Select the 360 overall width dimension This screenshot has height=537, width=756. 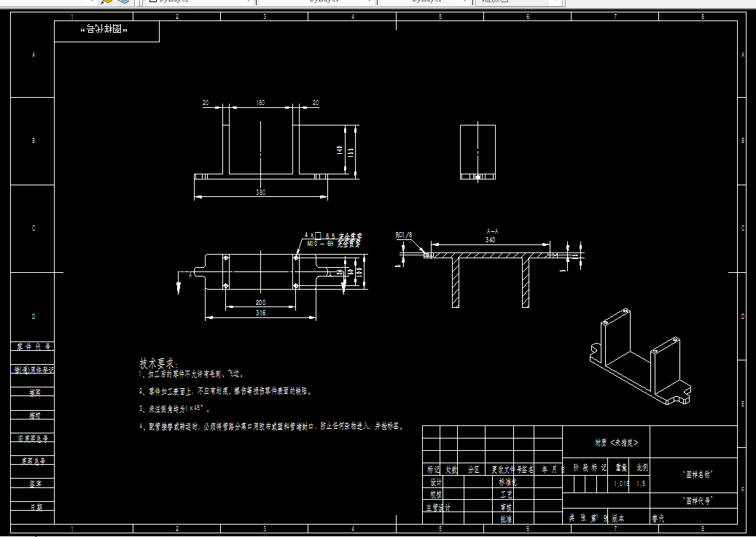(x=260, y=192)
